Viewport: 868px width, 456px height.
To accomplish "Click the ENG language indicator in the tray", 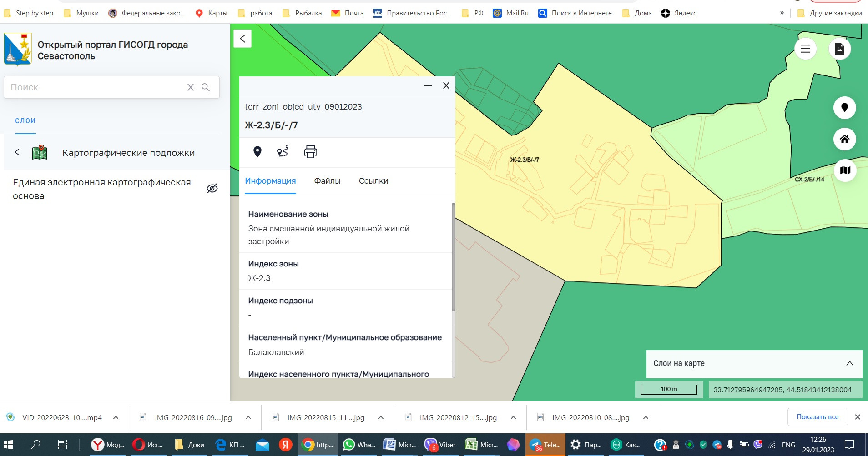I will [x=788, y=445].
